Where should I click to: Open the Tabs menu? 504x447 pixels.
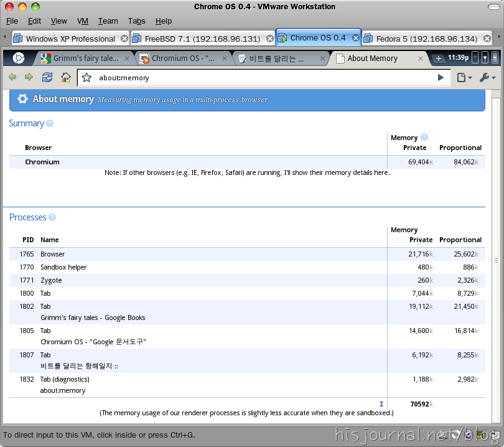point(137,21)
